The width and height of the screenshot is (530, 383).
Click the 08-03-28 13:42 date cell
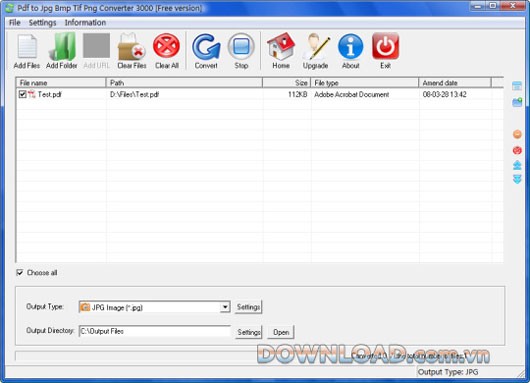pos(444,94)
